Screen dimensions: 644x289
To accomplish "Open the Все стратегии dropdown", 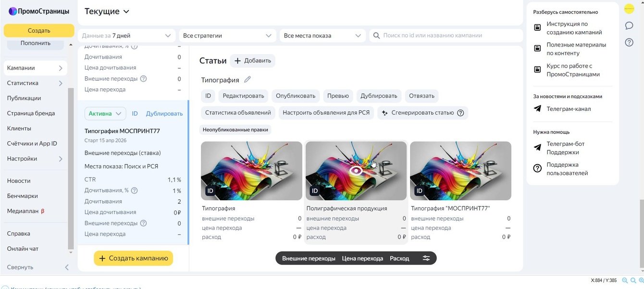I will tap(227, 36).
